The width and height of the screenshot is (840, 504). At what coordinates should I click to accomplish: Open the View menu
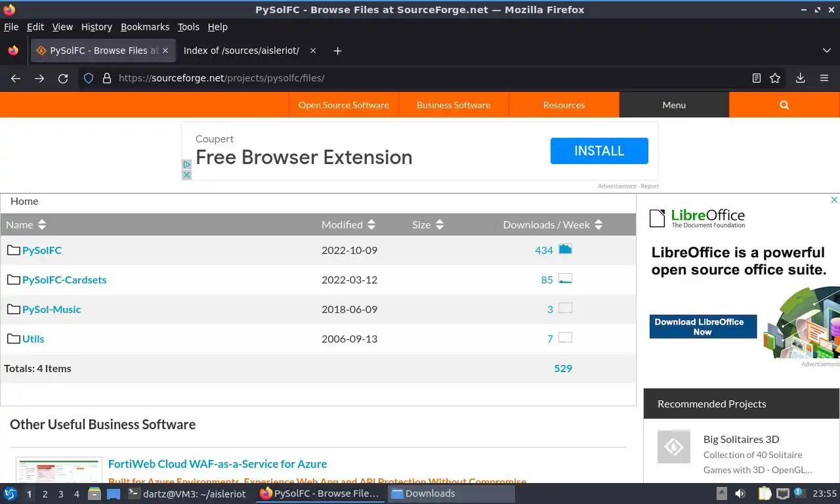[62, 27]
